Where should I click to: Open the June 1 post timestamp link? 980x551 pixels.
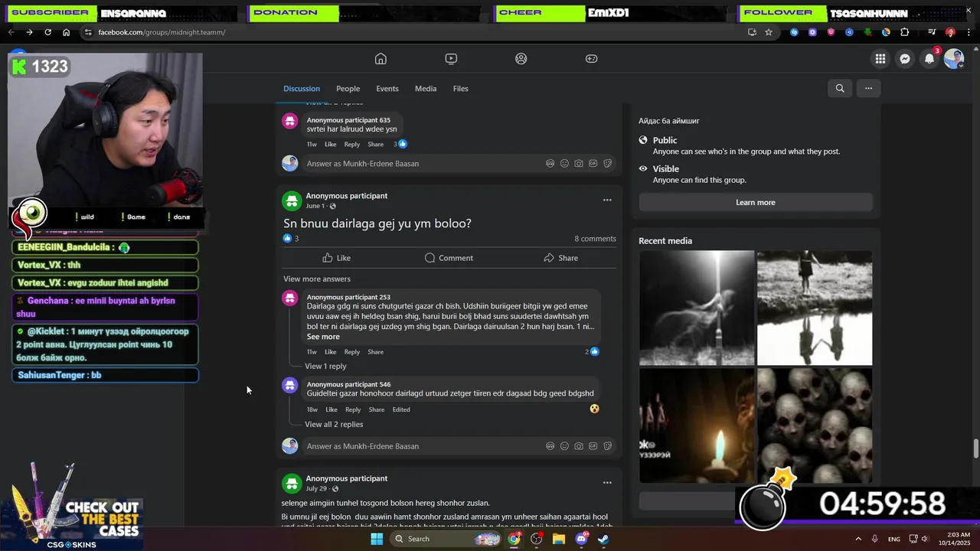tap(315, 206)
